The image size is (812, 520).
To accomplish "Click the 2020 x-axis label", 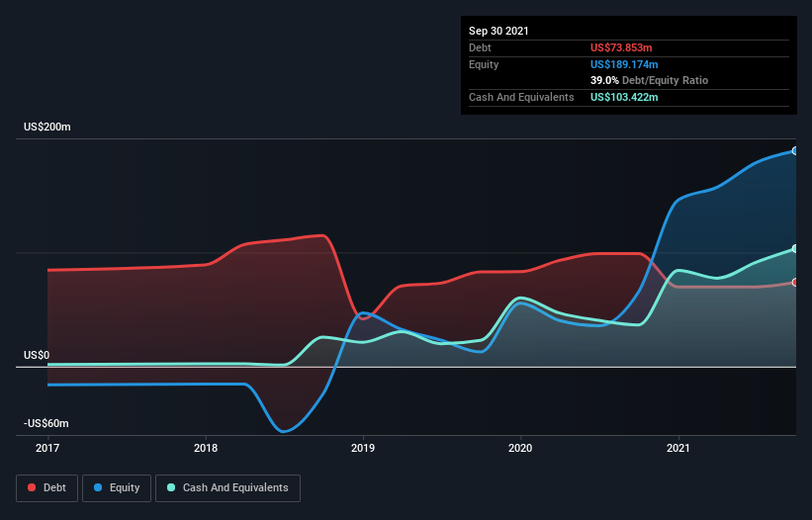I will point(520,448).
